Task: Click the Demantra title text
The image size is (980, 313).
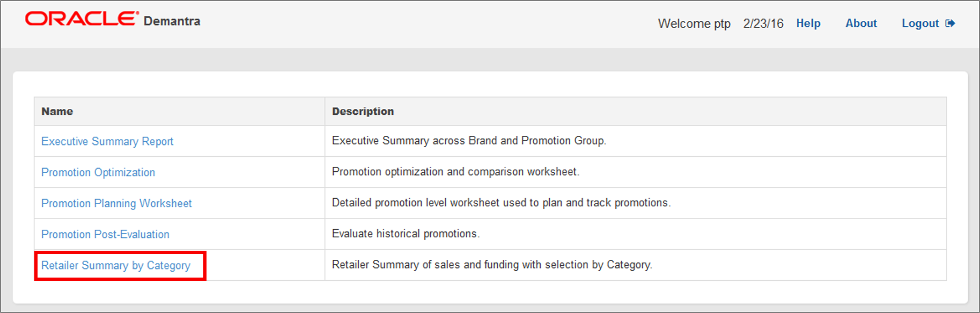Action: point(172,21)
